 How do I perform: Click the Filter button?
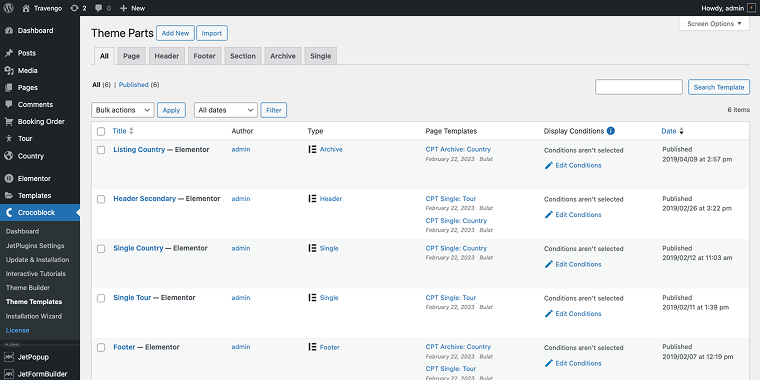[x=274, y=110]
